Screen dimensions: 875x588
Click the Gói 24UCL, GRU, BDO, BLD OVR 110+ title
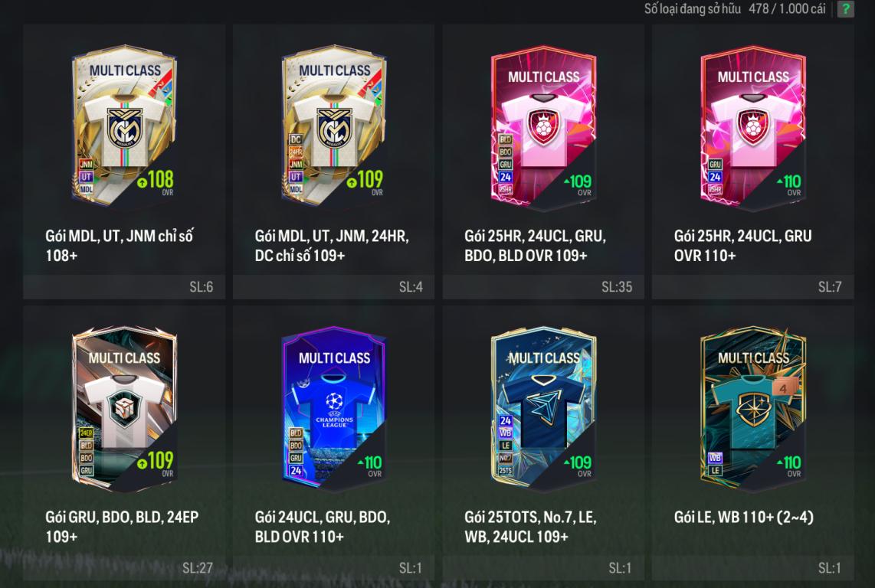(323, 527)
